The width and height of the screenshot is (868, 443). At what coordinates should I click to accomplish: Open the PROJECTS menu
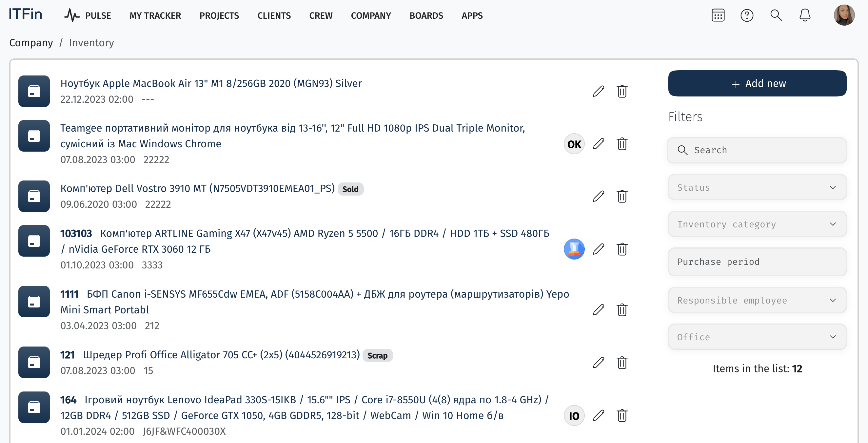point(219,15)
